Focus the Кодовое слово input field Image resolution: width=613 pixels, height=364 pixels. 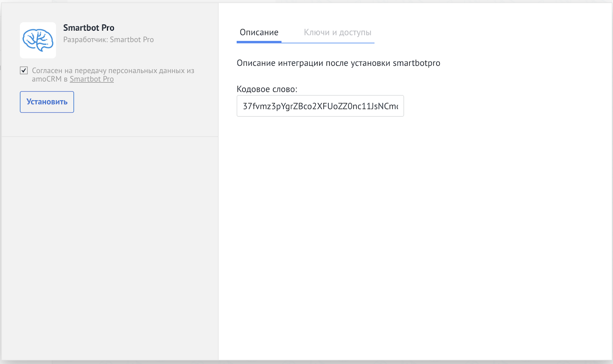pos(320,106)
